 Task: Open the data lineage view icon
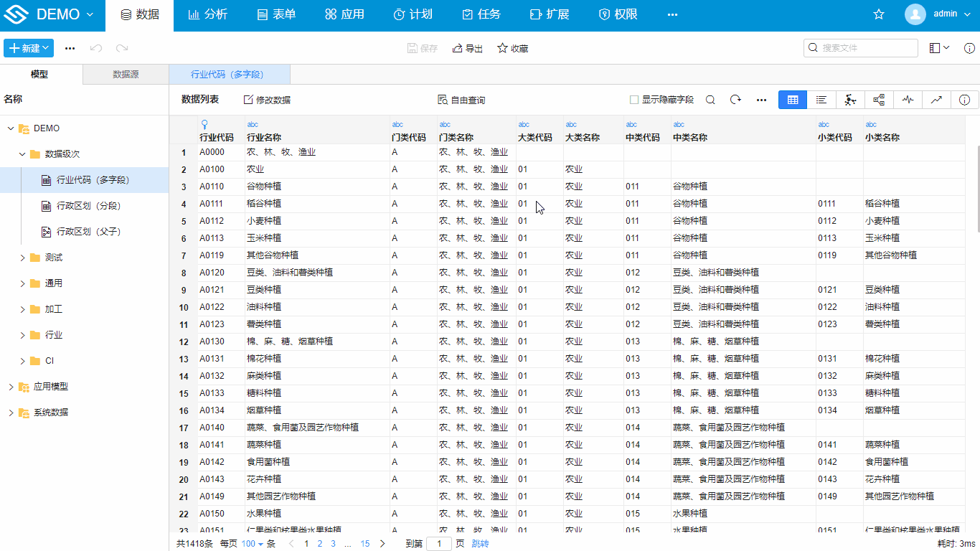tap(850, 100)
